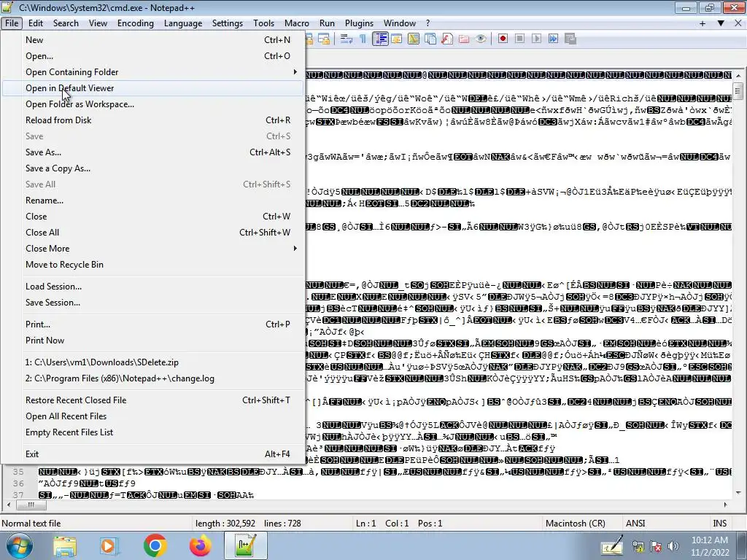Click Load Session... entry
The width and height of the screenshot is (747, 560).
click(152, 286)
